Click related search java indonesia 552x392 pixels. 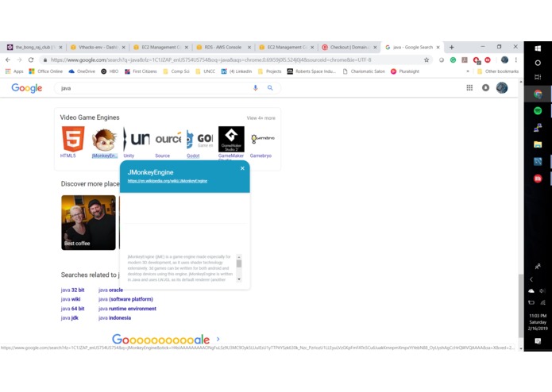point(114,318)
